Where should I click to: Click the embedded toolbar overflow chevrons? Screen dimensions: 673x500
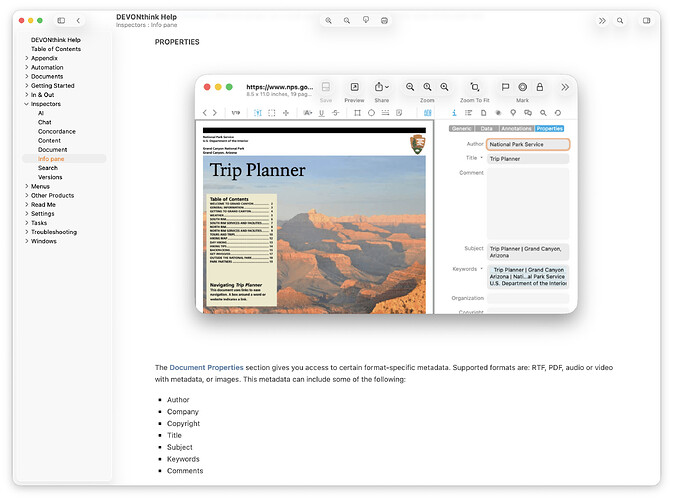coord(565,87)
